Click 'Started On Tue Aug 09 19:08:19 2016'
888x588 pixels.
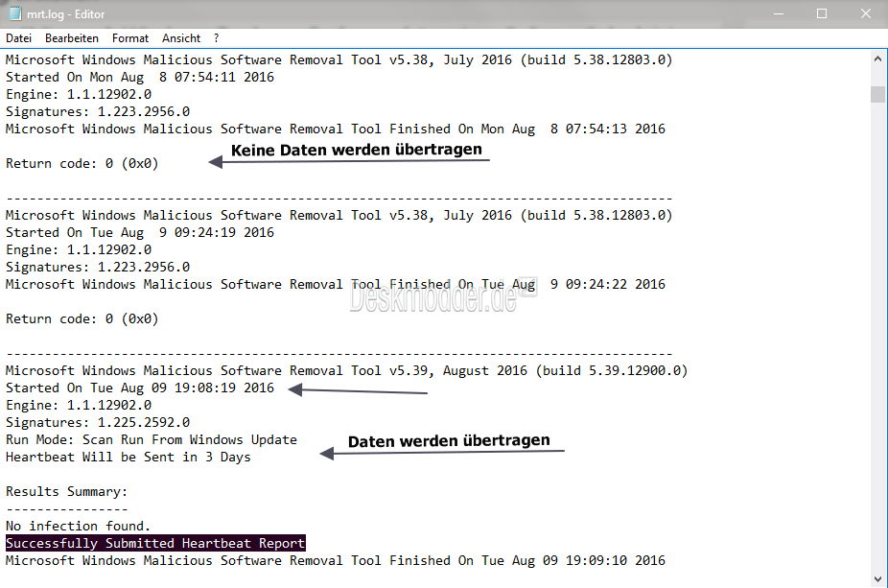pos(140,388)
